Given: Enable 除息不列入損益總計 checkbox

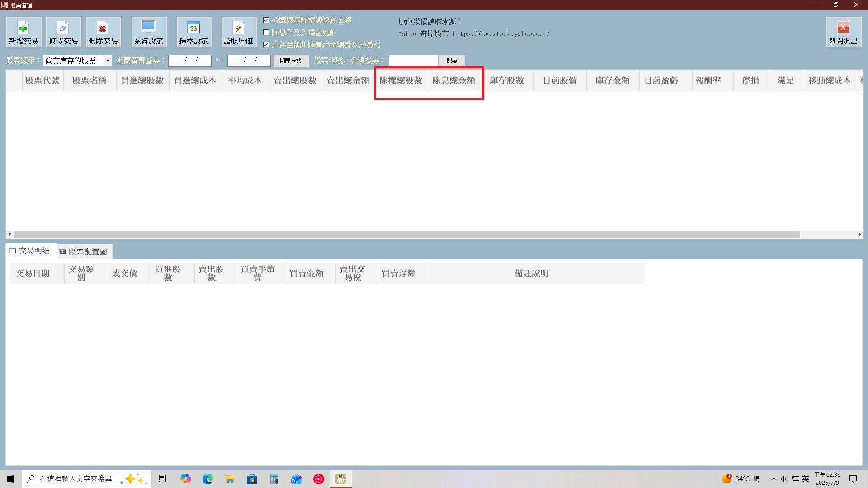Looking at the screenshot, I should coord(266,33).
